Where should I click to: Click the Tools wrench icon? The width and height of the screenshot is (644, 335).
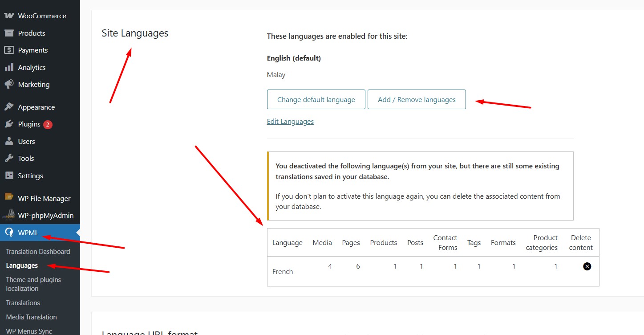[x=9, y=158]
